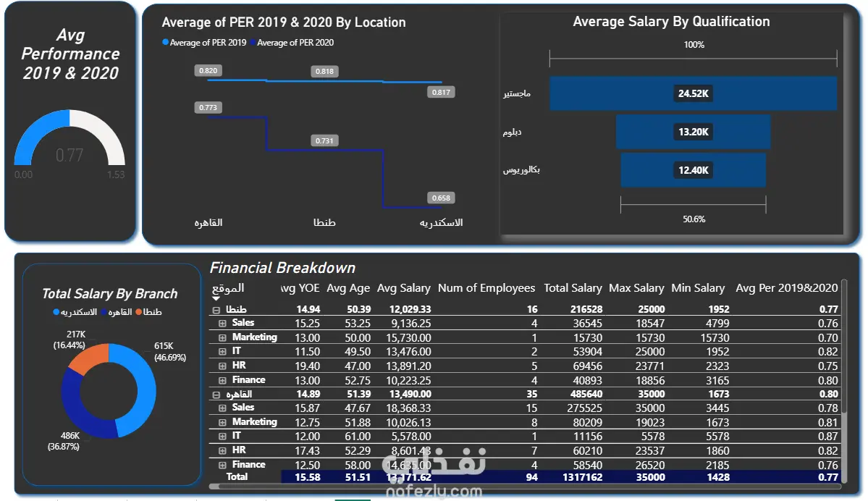Image resolution: width=868 pixels, height=501 pixels.
Task: Sort by Total Salary column header
Action: click(x=573, y=288)
